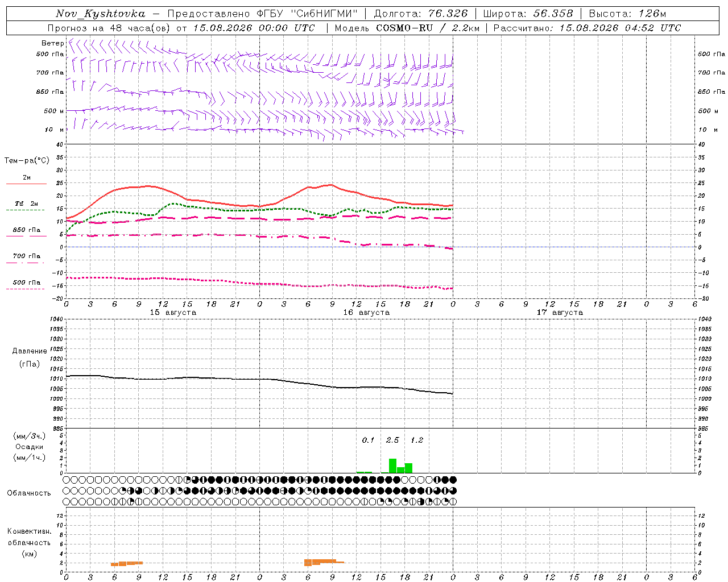
Task: Click the 16 августа date label
Action: [366, 313]
